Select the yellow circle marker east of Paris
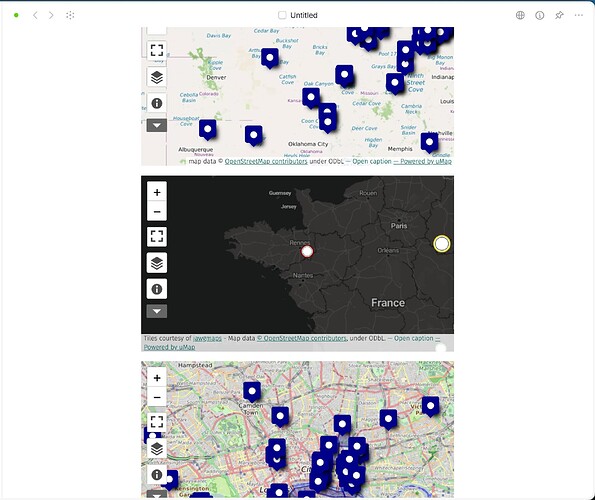 [x=442, y=244]
